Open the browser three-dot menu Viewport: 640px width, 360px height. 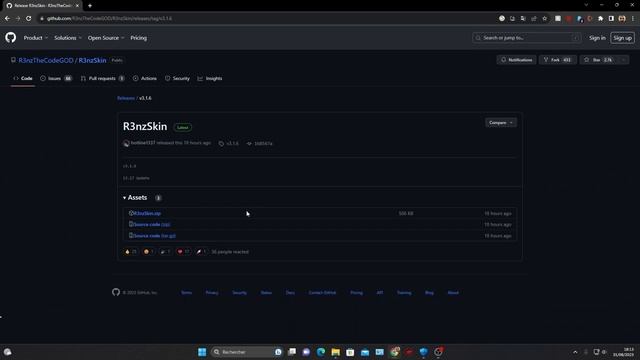point(633,18)
